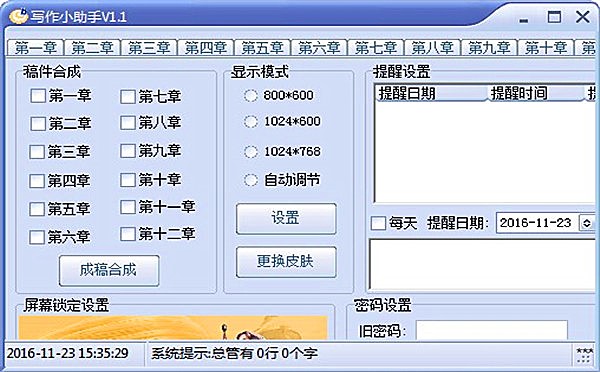Click the date spinner arrows next to 2016-11-23
This screenshot has height=372, width=600.
[x=587, y=223]
